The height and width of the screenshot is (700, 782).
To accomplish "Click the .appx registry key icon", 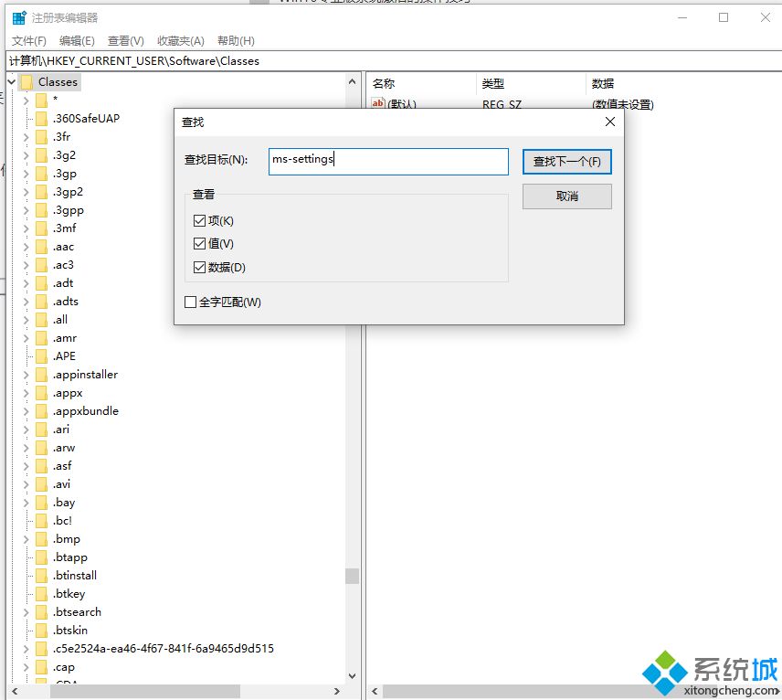I will (x=41, y=392).
